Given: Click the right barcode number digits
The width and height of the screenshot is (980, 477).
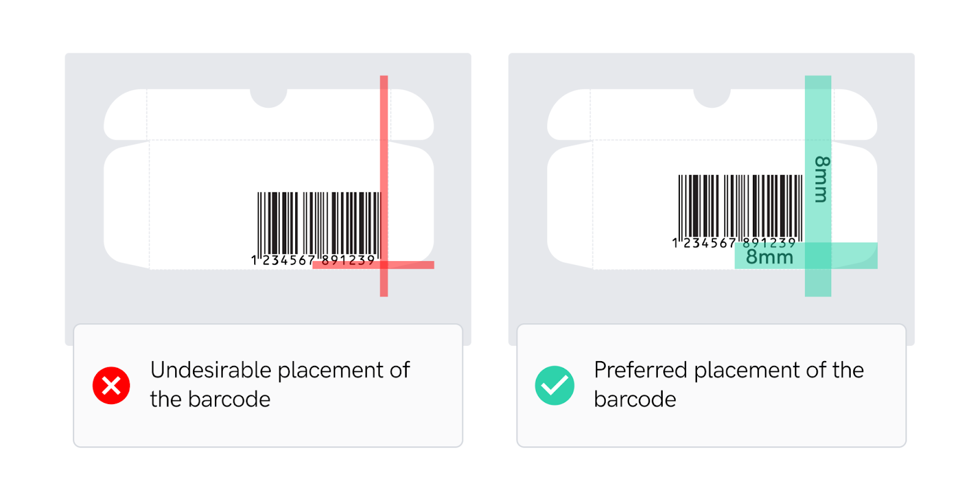Looking at the screenshot, I should (x=734, y=243).
